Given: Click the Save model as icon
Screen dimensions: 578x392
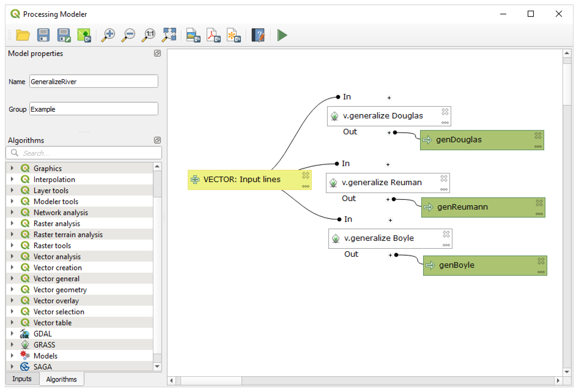Looking at the screenshot, I should point(64,35).
